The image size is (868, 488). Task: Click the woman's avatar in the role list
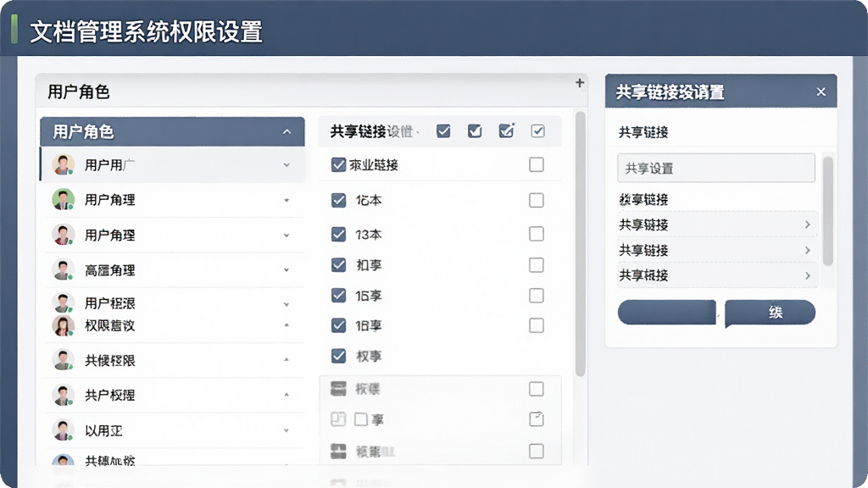tap(63, 325)
